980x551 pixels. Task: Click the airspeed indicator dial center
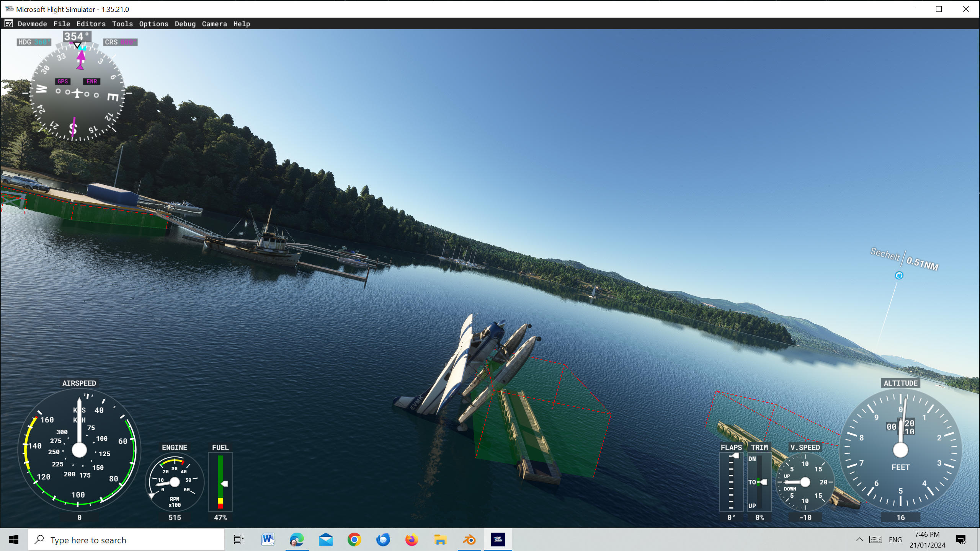click(79, 450)
